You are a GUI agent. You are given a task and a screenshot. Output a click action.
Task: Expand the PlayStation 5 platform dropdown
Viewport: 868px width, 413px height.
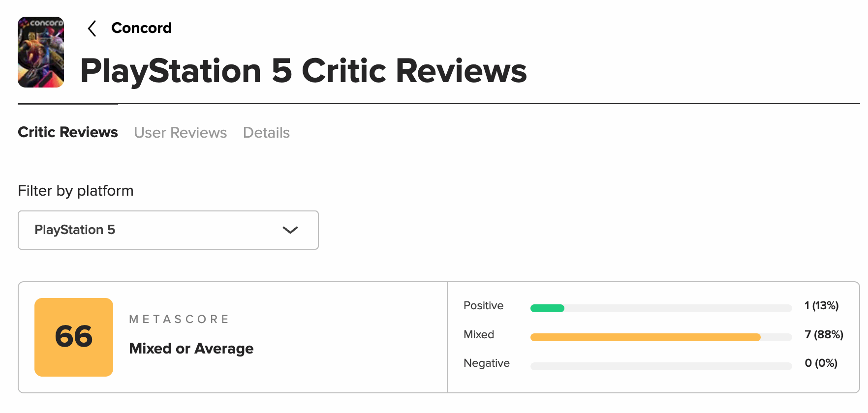[x=168, y=230]
